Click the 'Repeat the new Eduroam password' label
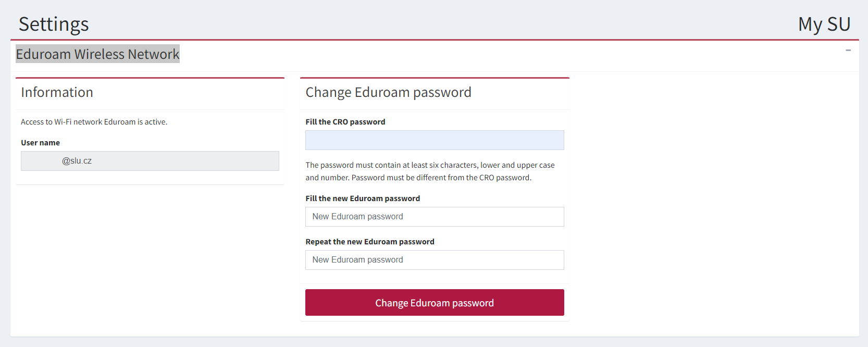 coord(370,242)
